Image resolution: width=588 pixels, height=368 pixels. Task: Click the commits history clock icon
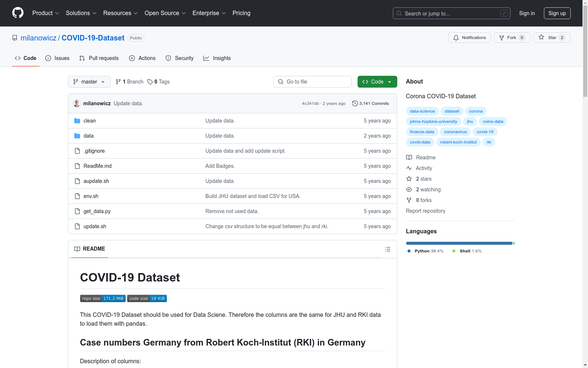click(x=355, y=103)
